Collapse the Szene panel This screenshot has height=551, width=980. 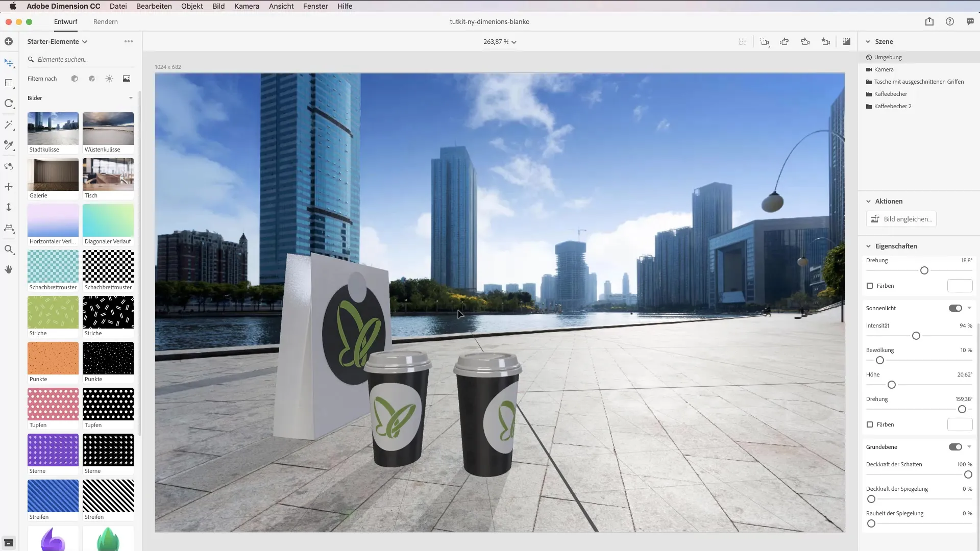point(868,42)
